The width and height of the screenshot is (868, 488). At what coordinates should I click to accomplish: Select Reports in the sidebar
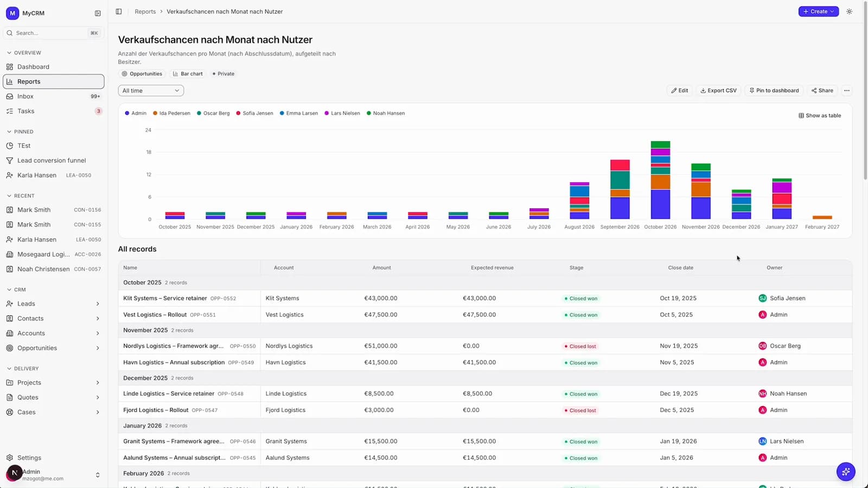pyautogui.click(x=54, y=81)
